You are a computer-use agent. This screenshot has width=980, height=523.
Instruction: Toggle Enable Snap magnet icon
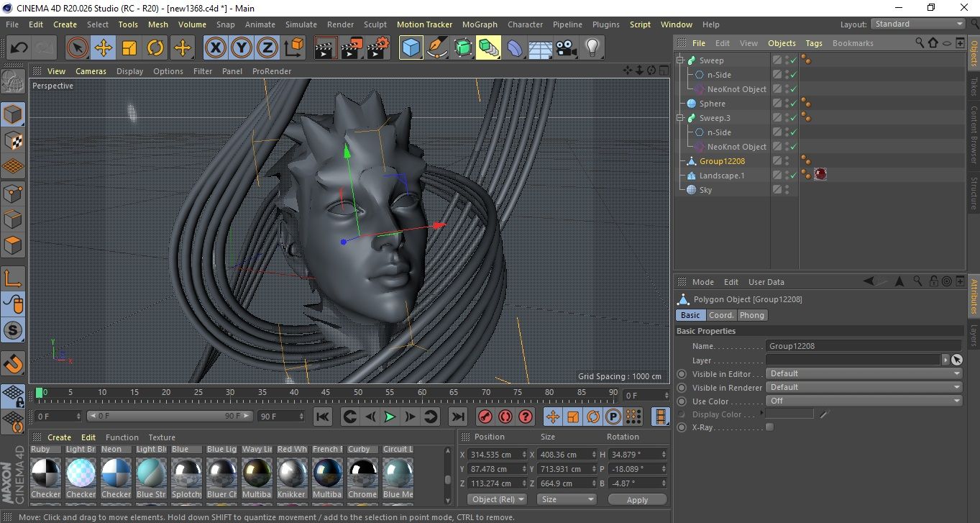[13, 363]
